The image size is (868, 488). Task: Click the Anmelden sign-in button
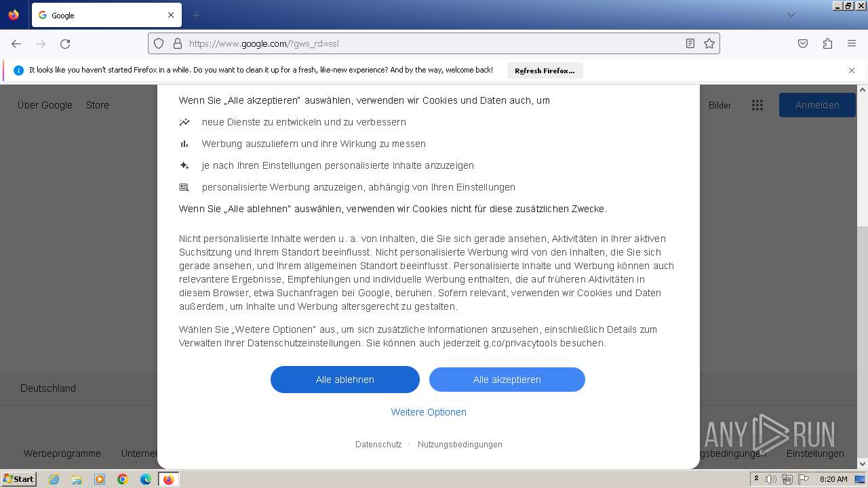pos(817,105)
